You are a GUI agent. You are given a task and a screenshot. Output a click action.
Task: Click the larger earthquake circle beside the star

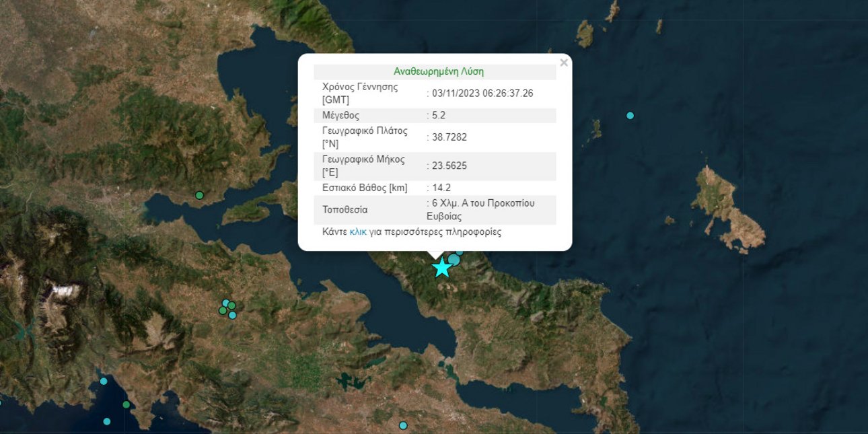[454, 260]
